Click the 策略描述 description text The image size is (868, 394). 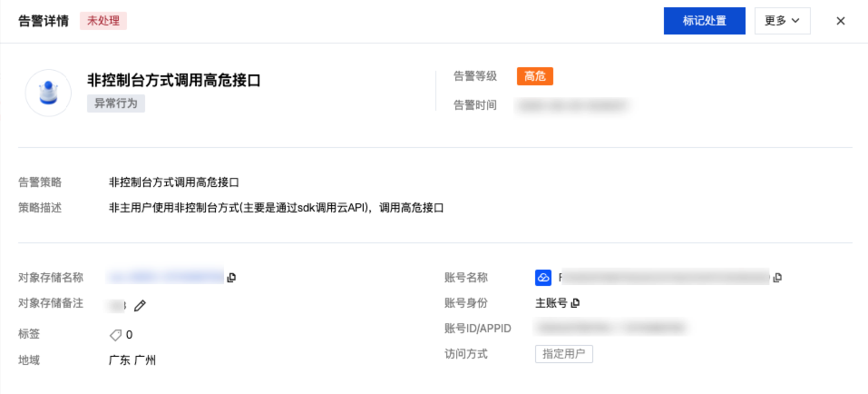click(276, 208)
